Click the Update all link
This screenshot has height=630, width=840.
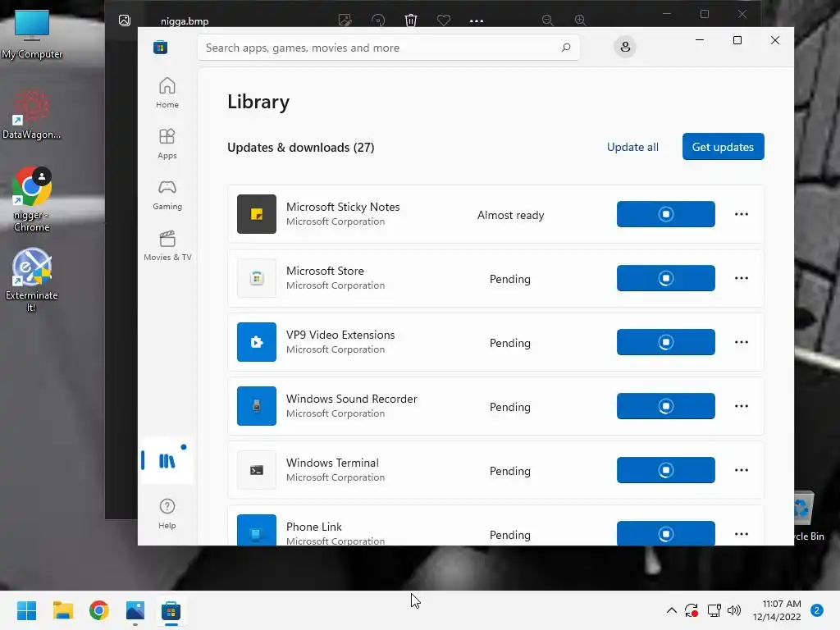coord(632,147)
